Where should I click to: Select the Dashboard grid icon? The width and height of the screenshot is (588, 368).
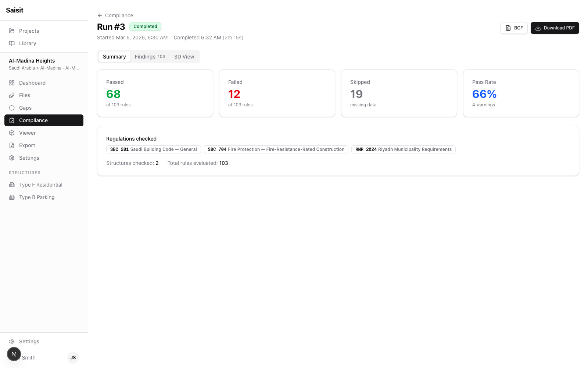(x=12, y=83)
